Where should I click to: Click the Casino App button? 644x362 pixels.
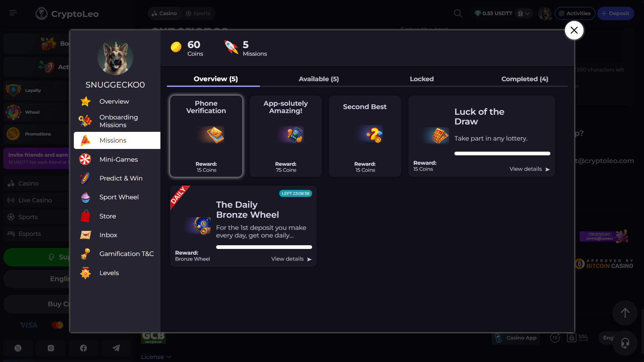coord(516,338)
